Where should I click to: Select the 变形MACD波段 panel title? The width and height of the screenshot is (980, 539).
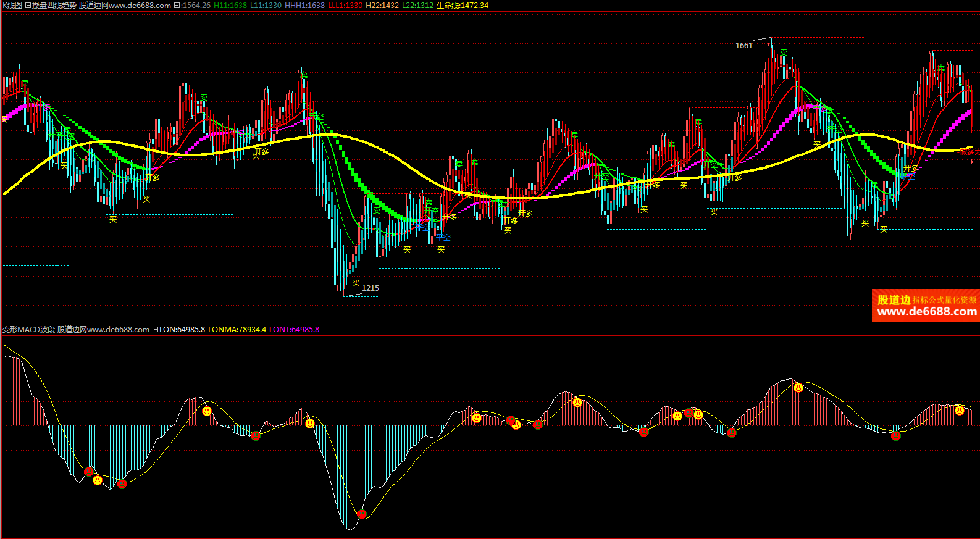[28, 330]
